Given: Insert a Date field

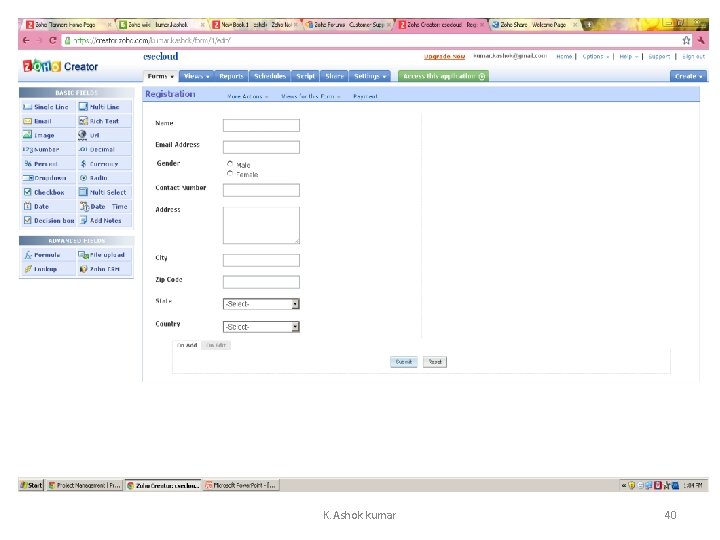Looking at the screenshot, I should (48, 207).
